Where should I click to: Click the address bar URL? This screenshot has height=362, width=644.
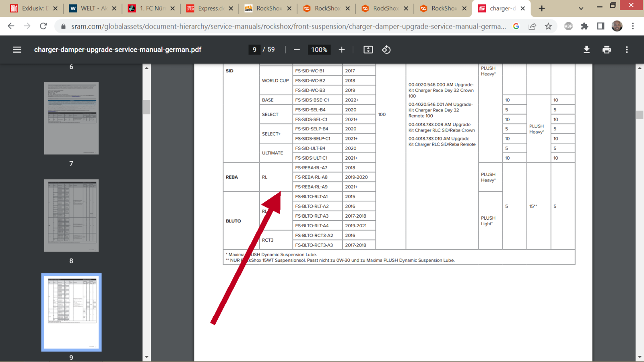coord(288,27)
